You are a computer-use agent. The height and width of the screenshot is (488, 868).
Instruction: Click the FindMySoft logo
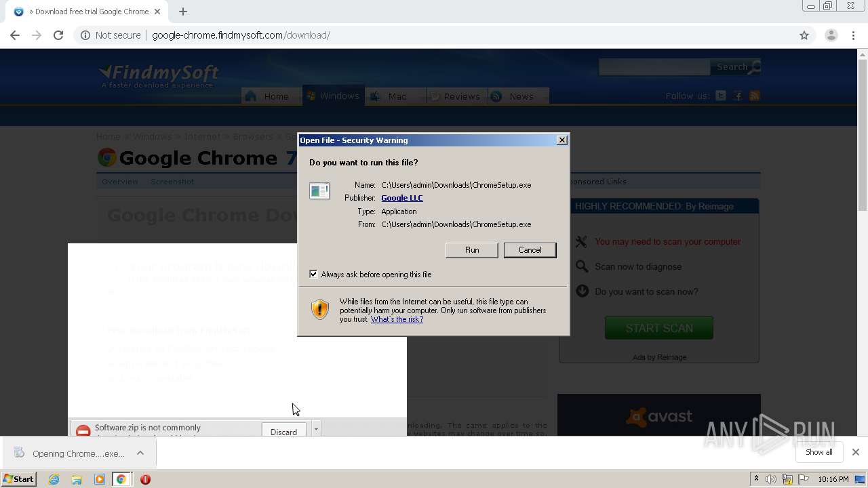tap(159, 75)
